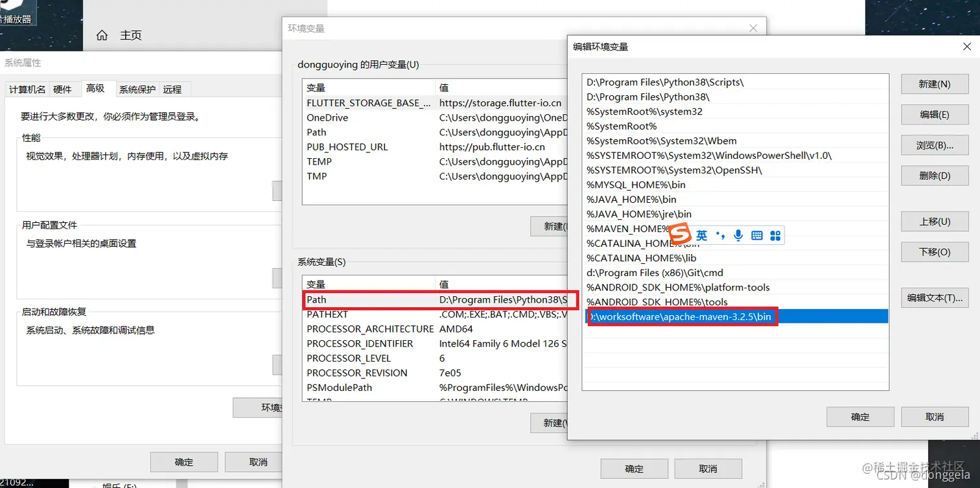
Task: Click the 编辑(E) button
Action: (x=935, y=115)
